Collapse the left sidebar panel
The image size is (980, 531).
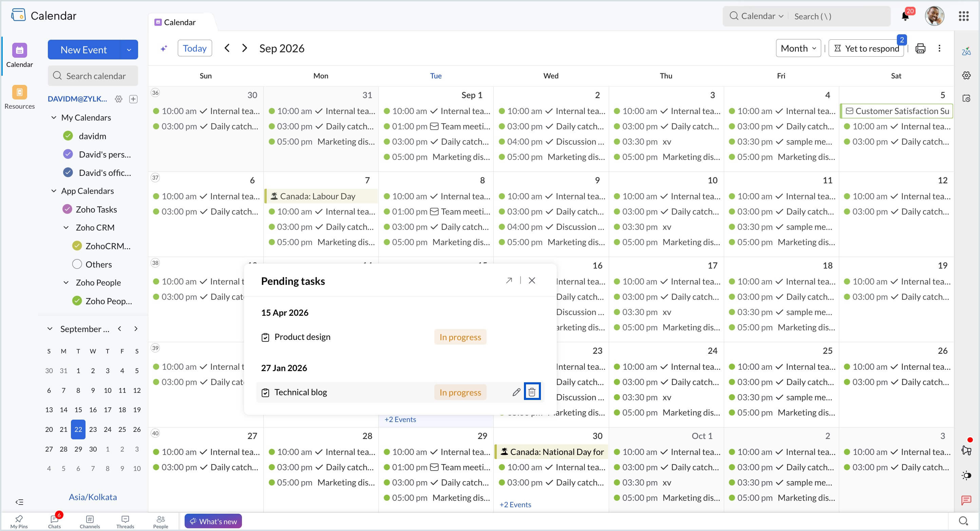pos(19,502)
